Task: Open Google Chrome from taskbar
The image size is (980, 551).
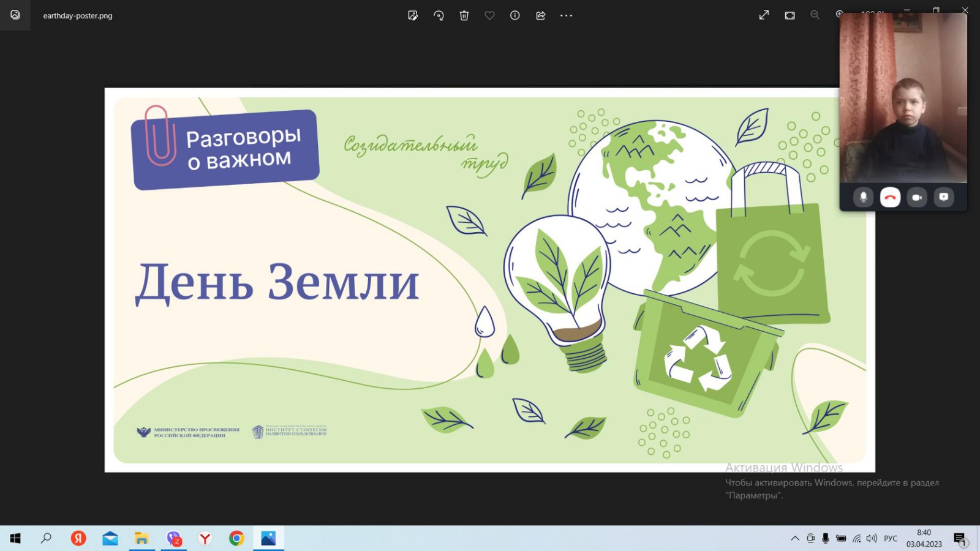Action: click(237, 538)
